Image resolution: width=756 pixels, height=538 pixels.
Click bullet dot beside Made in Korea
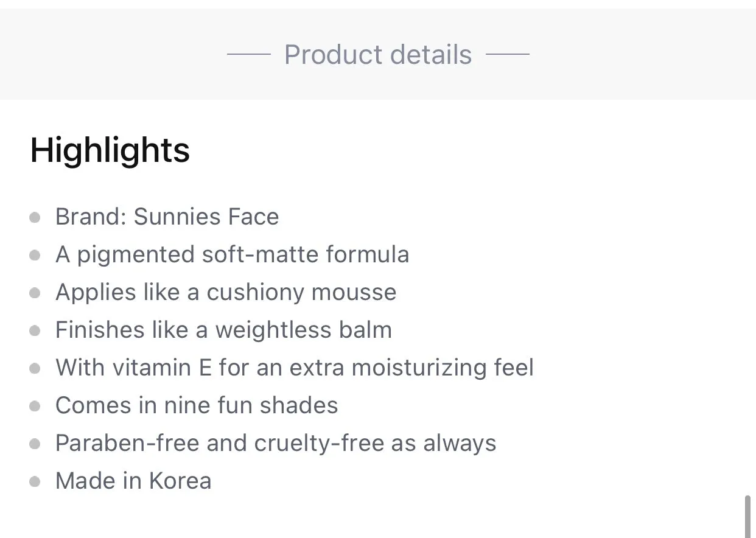pyautogui.click(x=35, y=481)
